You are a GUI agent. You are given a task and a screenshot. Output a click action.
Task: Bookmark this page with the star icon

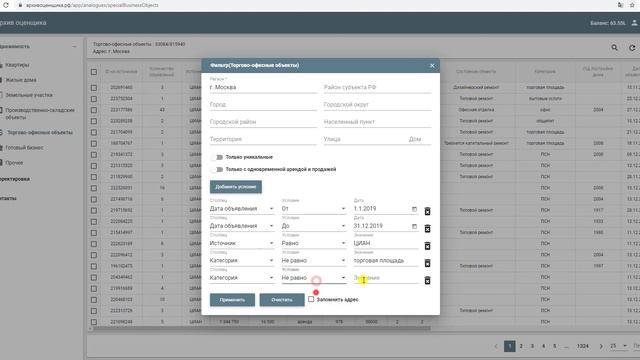(632, 5)
